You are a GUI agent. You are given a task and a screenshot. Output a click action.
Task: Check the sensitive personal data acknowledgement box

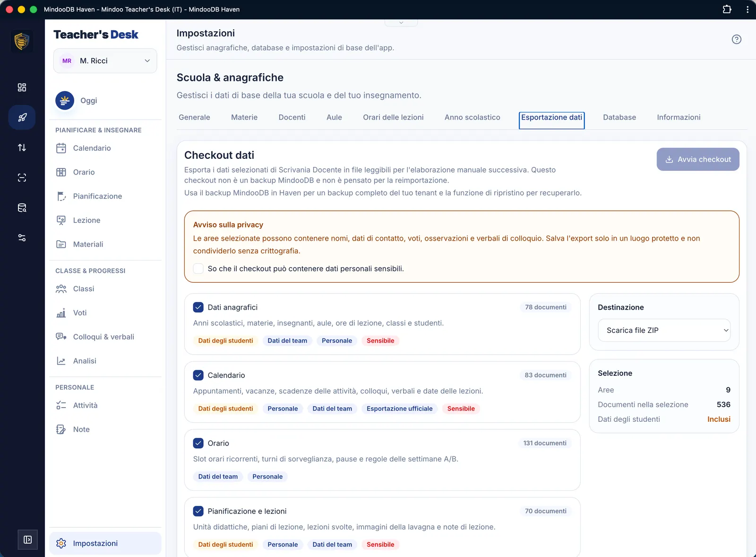198,269
